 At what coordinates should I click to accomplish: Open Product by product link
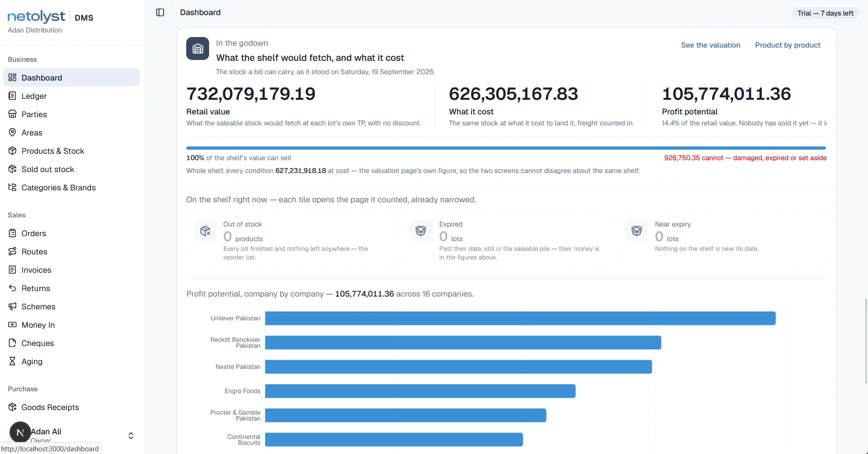[x=788, y=45]
